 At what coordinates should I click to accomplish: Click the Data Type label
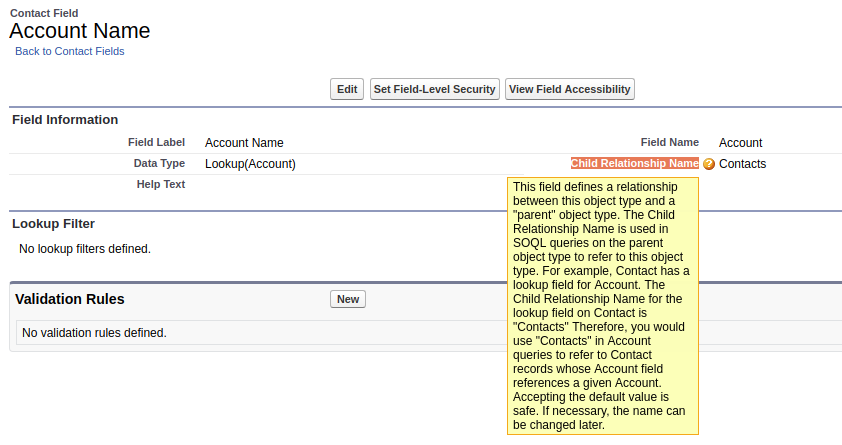coord(159,163)
